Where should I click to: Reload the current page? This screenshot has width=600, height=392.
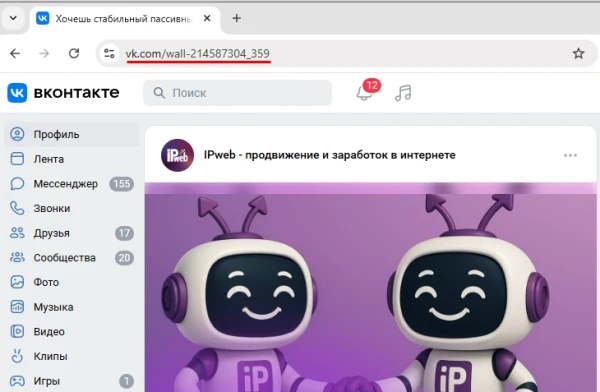[74, 54]
